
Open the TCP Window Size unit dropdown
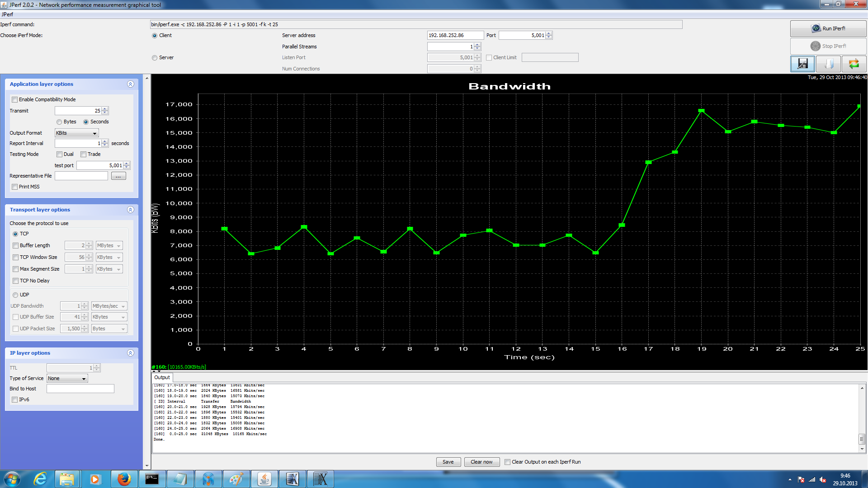109,258
